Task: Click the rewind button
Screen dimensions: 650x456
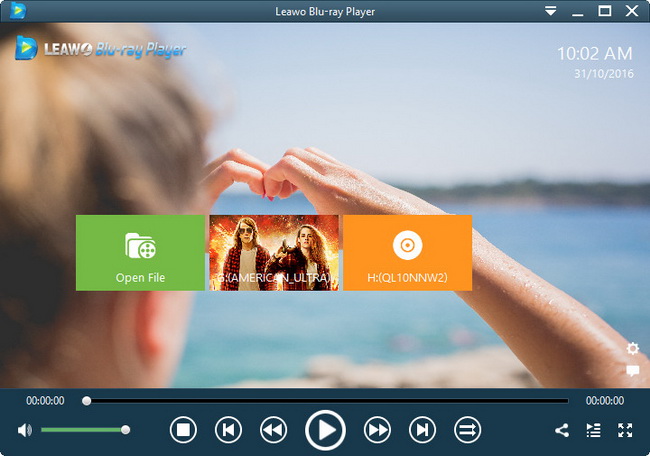Action: tap(273, 430)
